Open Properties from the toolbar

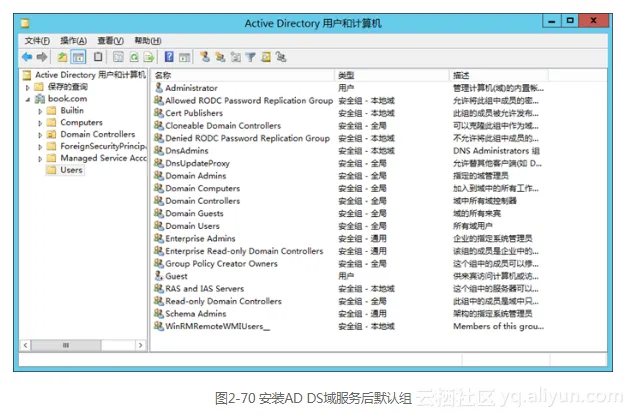118,57
